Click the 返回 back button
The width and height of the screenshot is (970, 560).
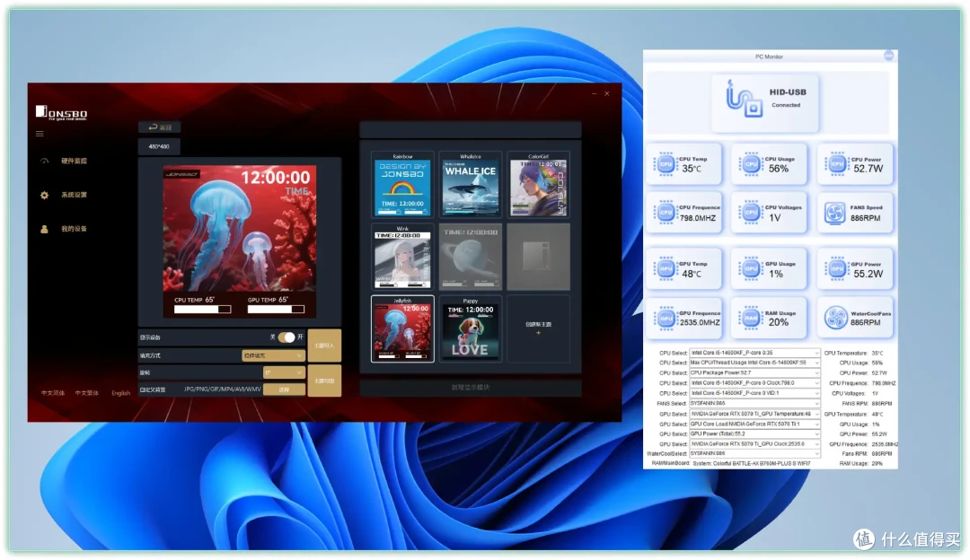(x=159, y=127)
